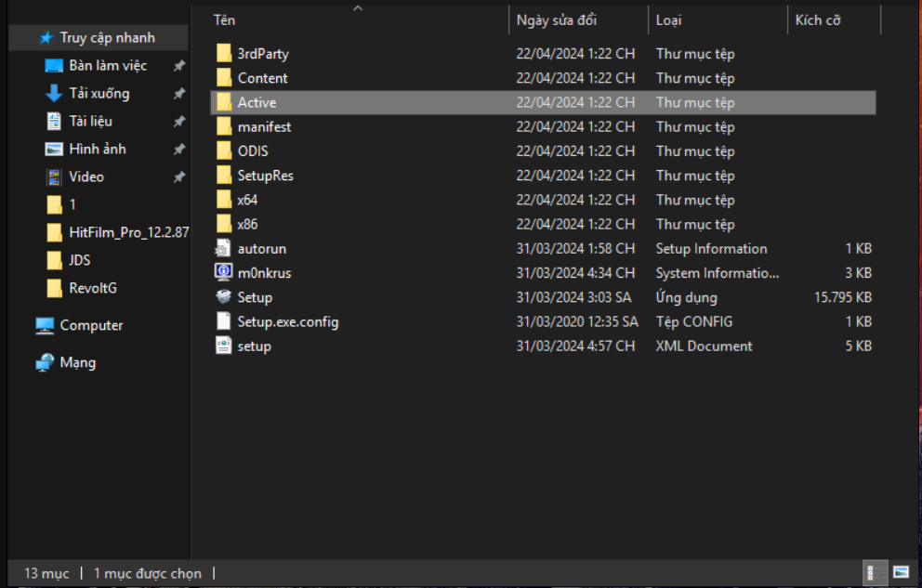Viewport: 922px width, 588px height.
Task: Switch to large icons view in status bar
Action: [901, 572]
